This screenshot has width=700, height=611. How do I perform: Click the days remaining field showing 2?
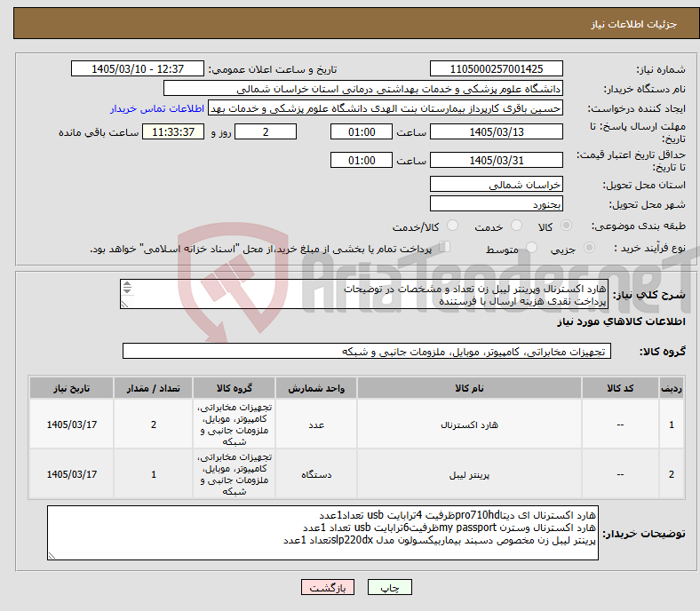click(x=266, y=131)
